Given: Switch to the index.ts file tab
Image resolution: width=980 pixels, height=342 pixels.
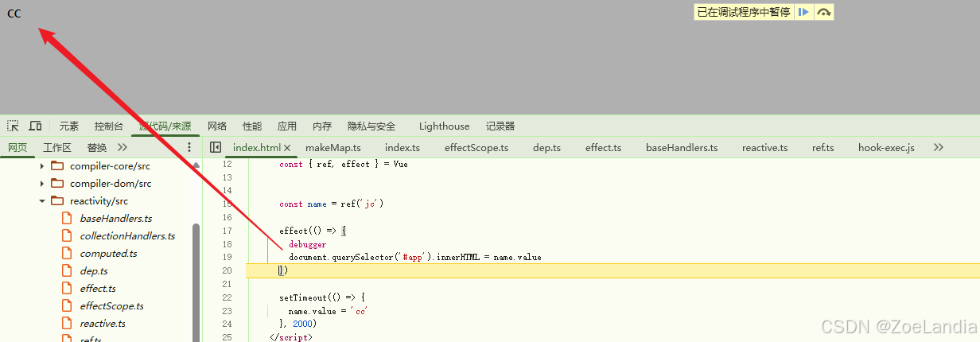Looking at the screenshot, I should pos(402,147).
